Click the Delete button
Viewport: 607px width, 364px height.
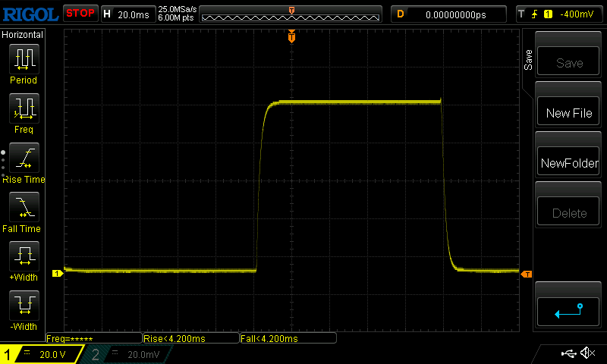568,212
